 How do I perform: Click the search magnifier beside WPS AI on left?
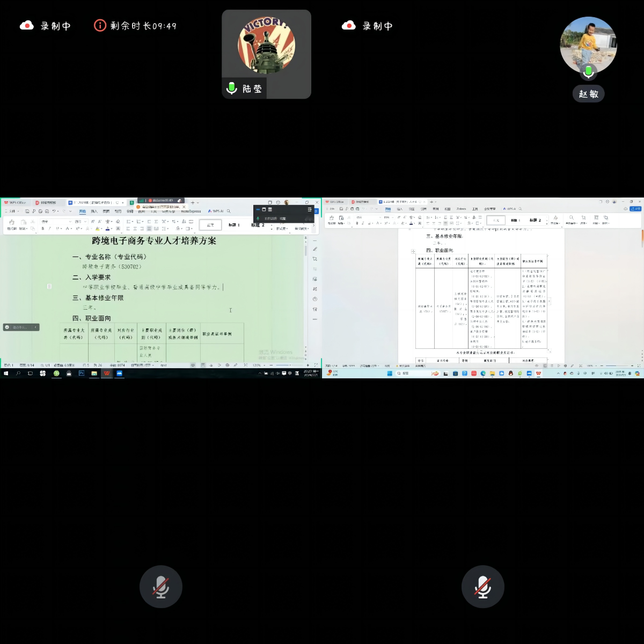coord(229,211)
